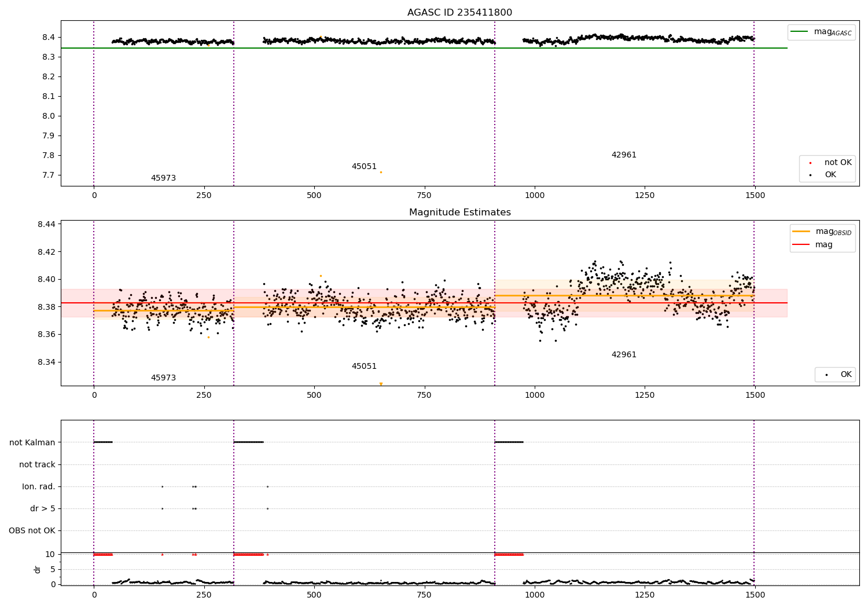Click the 'mag OBSID' legend label
This screenshot has height=608, width=868.
click(x=834, y=232)
